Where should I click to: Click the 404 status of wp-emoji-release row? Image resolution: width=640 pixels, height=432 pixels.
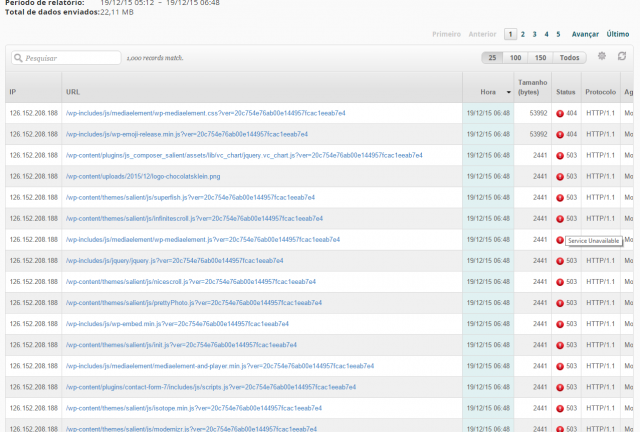[x=571, y=134]
